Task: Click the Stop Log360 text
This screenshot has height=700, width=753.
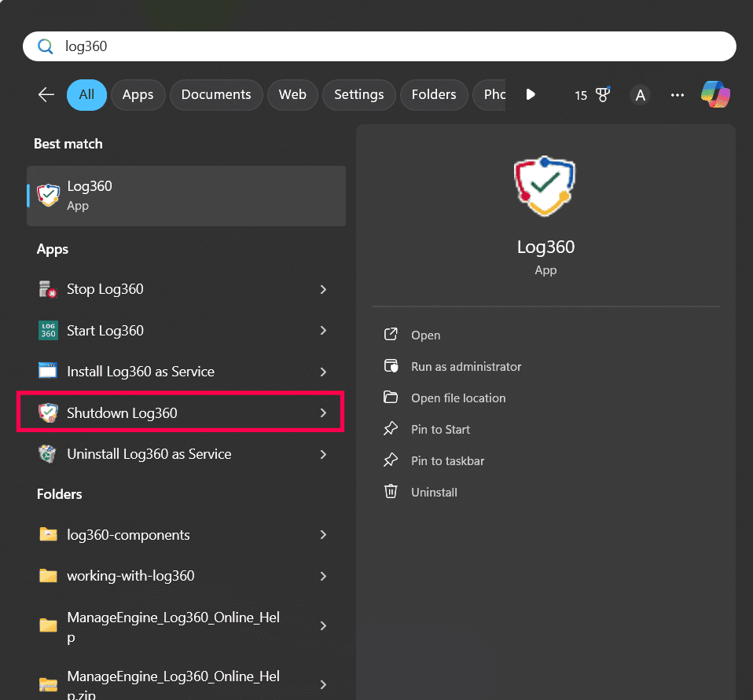Action: click(x=105, y=289)
